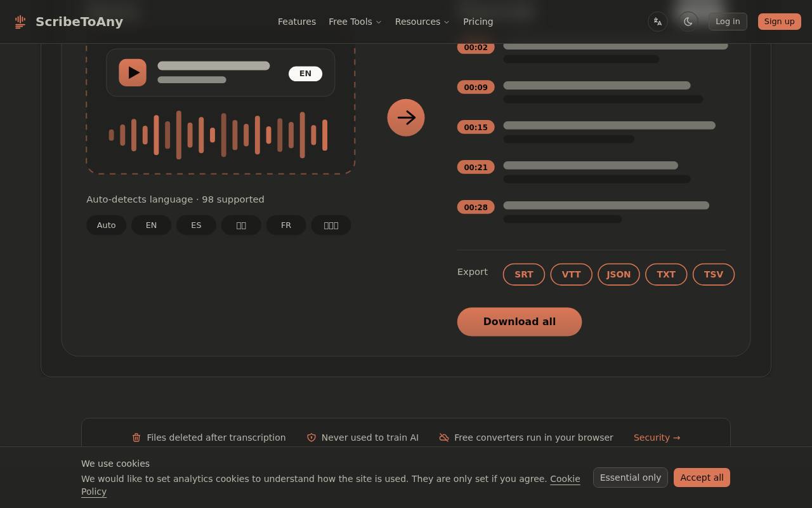Choose TXT export format
This screenshot has width=812, height=508.
point(666,274)
